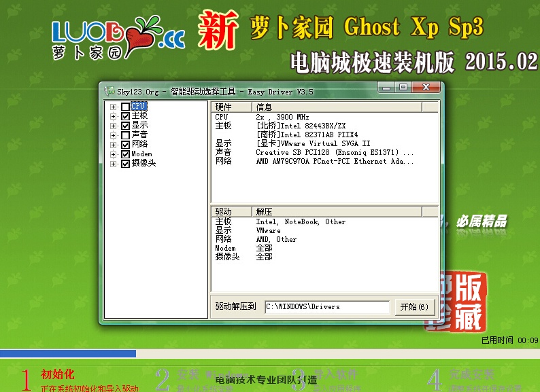Click the LUOB.cc radish logo

coord(118,39)
